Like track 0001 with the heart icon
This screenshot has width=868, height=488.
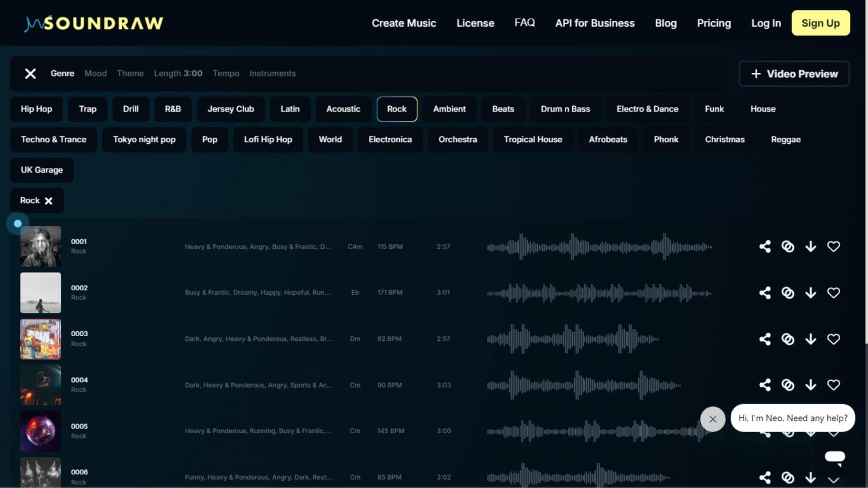[833, 246]
